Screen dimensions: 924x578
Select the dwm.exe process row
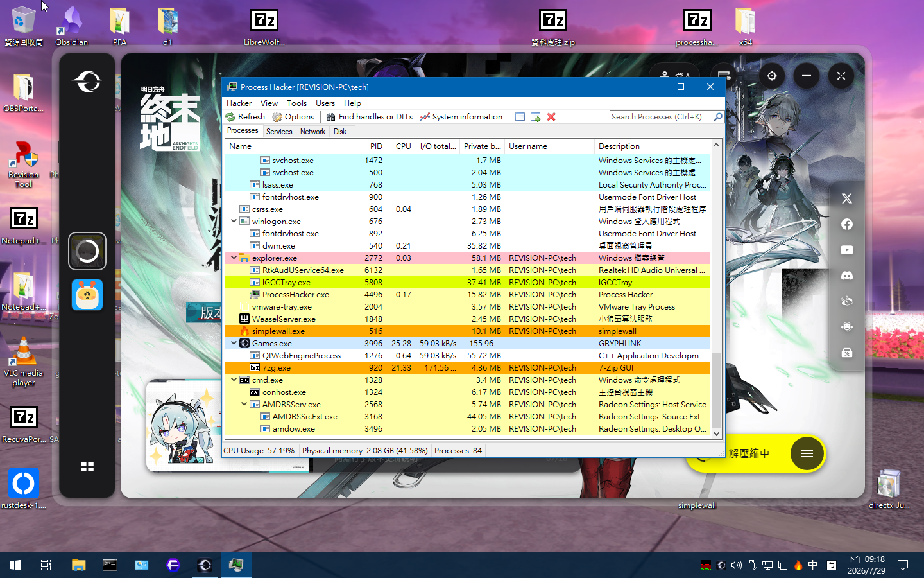point(468,246)
